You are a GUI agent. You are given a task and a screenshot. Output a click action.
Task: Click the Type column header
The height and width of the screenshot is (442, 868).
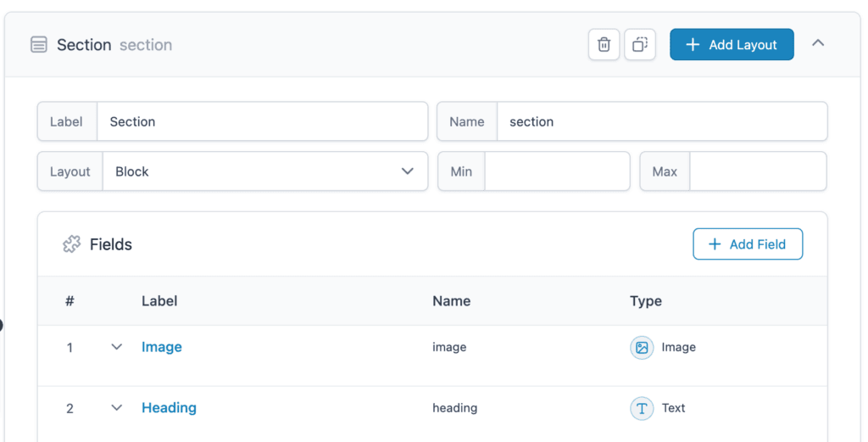(x=645, y=301)
